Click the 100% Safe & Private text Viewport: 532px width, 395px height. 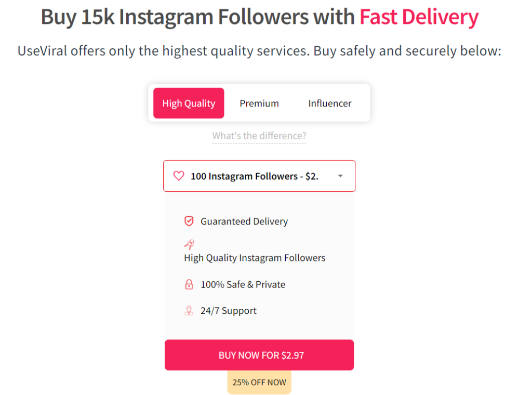point(243,285)
